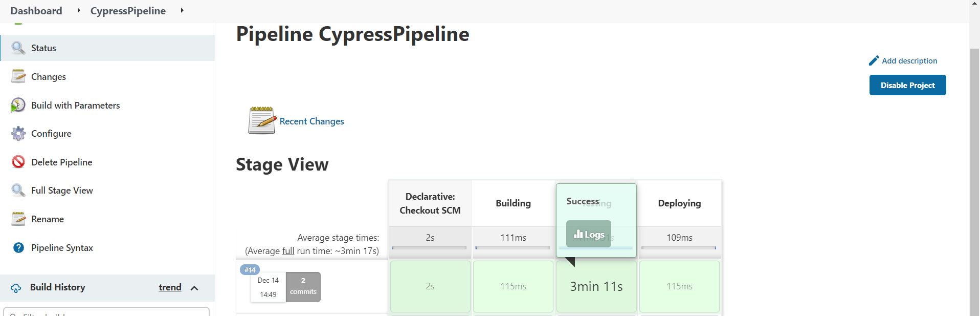Click the Deploying column header
The height and width of the screenshot is (316, 980).
click(679, 203)
